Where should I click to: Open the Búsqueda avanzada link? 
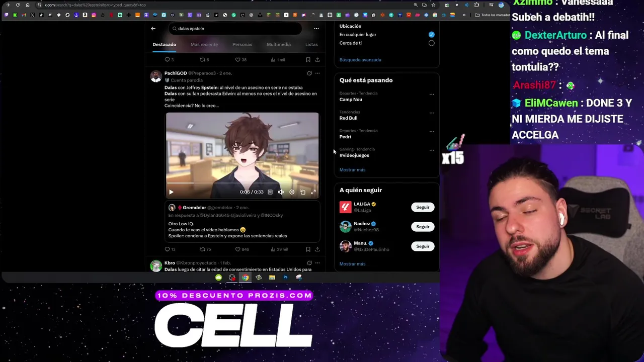[360, 60]
